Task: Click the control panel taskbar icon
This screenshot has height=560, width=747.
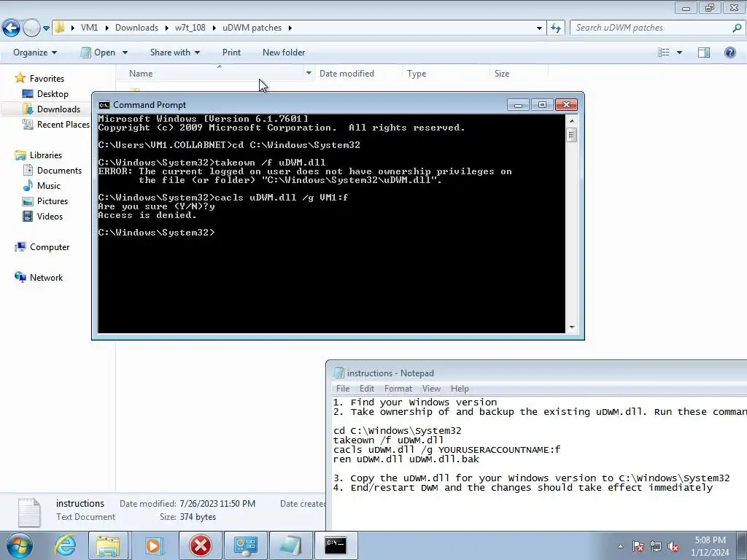Action: [x=245, y=545]
